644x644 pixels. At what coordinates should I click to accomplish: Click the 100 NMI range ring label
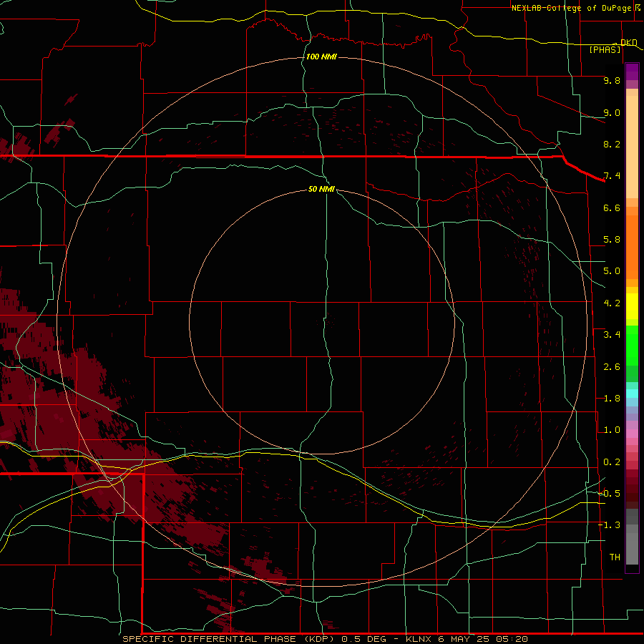point(321,57)
